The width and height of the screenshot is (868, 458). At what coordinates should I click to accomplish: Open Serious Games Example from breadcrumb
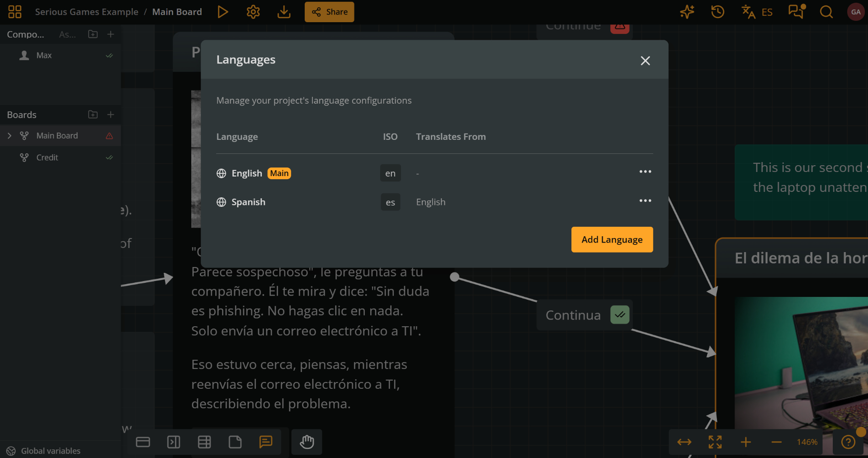86,12
